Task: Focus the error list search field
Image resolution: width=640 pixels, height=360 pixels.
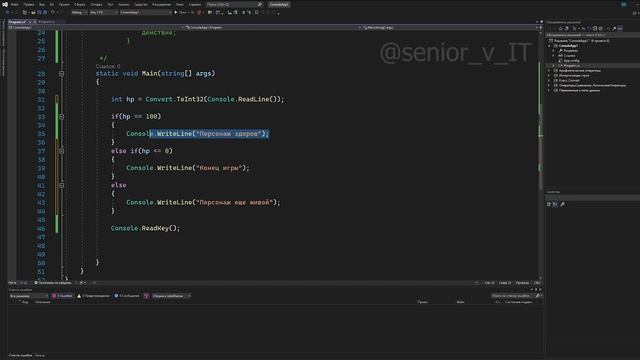Action: click(x=516, y=296)
